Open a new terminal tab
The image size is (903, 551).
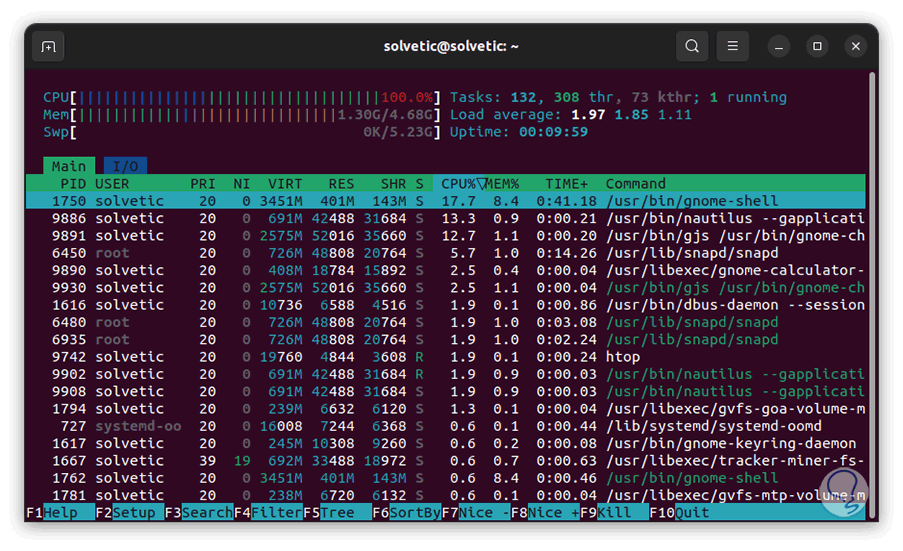(48, 47)
